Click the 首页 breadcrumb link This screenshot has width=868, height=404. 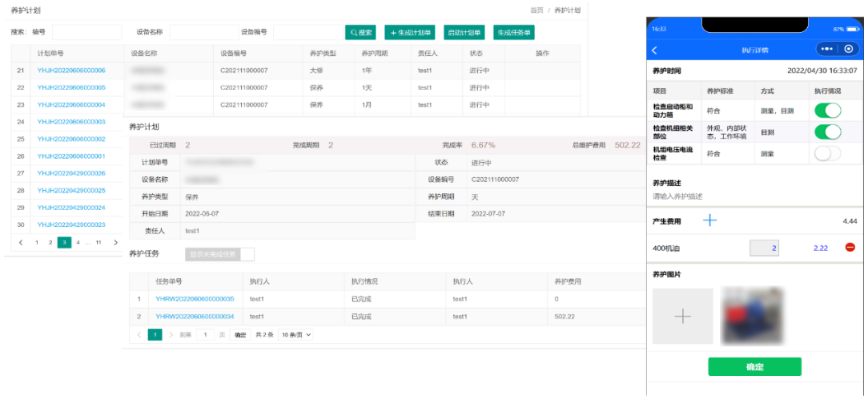tap(536, 10)
